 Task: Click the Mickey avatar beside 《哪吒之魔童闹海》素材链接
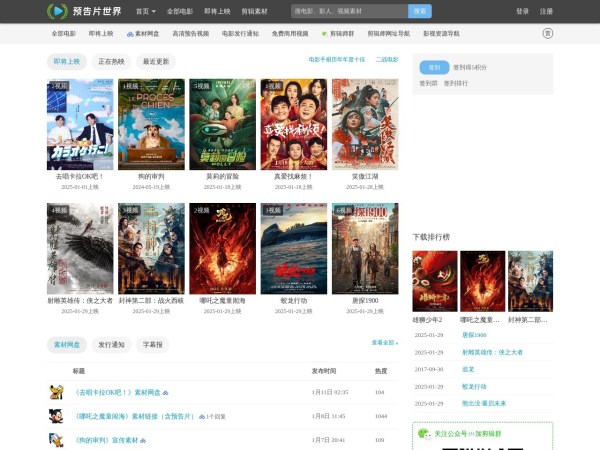pos(56,416)
